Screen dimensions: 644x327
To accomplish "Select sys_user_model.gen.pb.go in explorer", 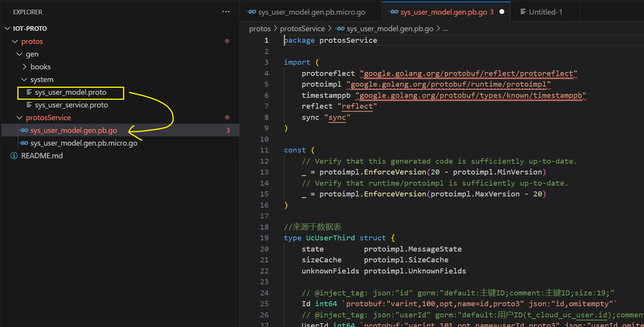I will tap(74, 130).
